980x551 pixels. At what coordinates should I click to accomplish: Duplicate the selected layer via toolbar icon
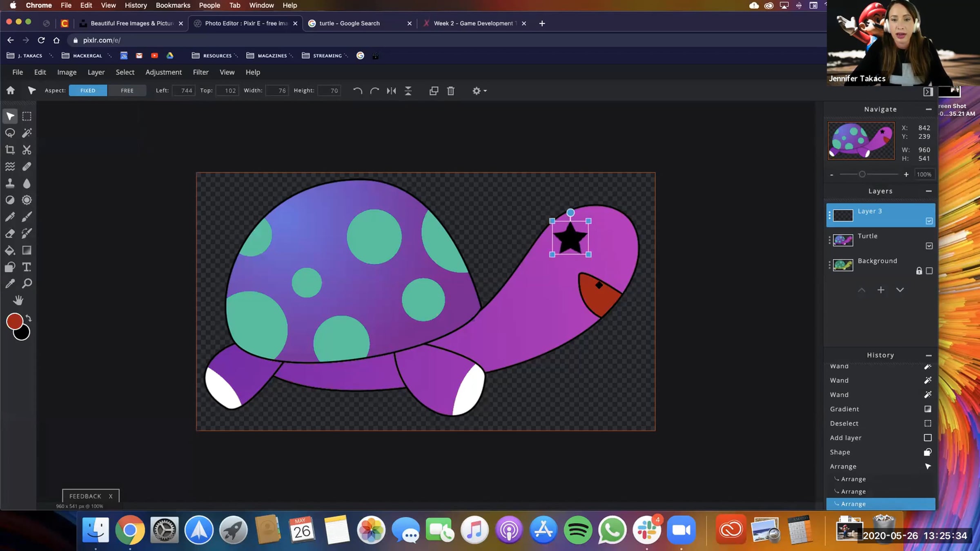pos(434,91)
